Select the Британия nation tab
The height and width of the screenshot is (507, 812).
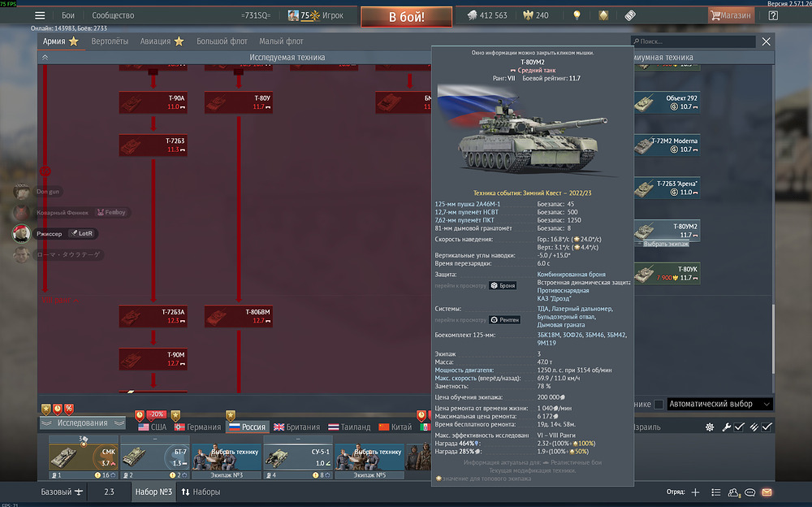pos(296,427)
